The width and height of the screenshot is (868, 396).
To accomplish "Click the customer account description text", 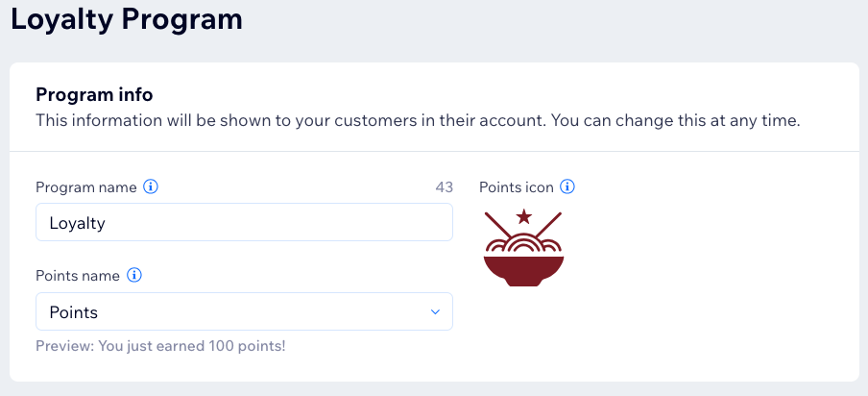I will click(418, 120).
